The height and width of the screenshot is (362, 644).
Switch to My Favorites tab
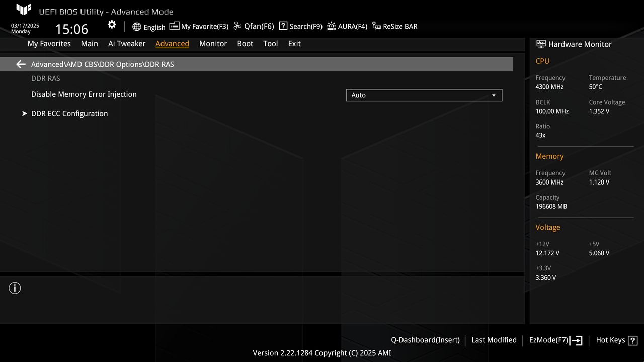click(x=49, y=44)
